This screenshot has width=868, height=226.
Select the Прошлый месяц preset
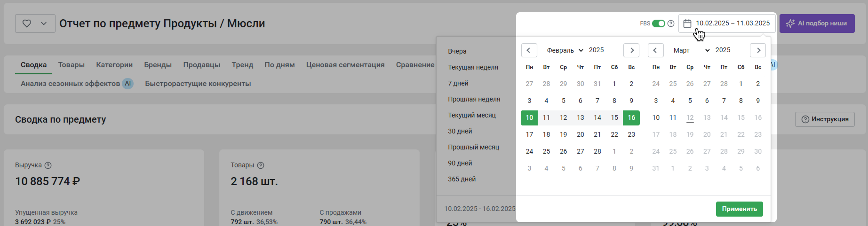click(473, 147)
